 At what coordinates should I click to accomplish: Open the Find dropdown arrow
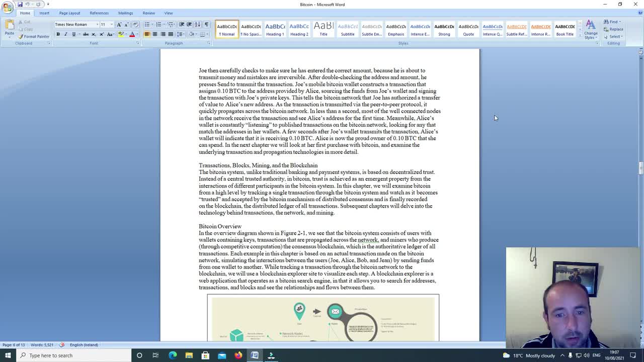(x=620, y=22)
